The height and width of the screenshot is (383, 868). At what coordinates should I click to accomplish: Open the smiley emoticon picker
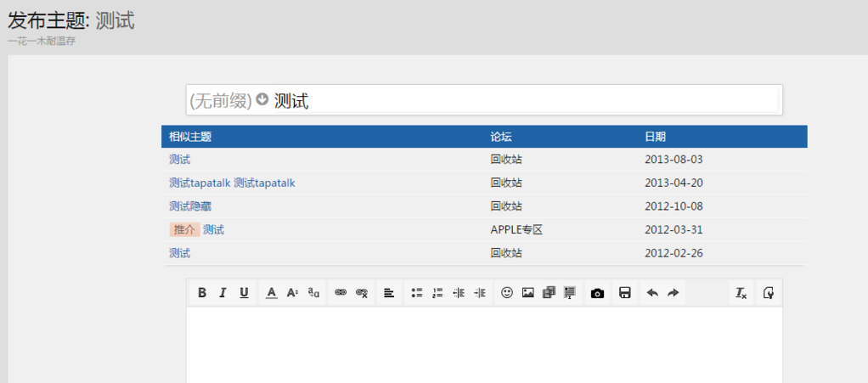(x=507, y=293)
